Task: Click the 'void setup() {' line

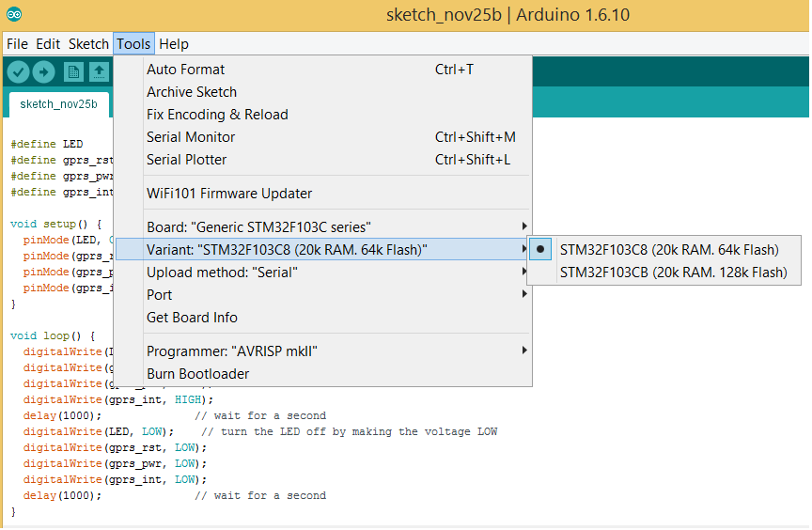Action: tap(56, 224)
